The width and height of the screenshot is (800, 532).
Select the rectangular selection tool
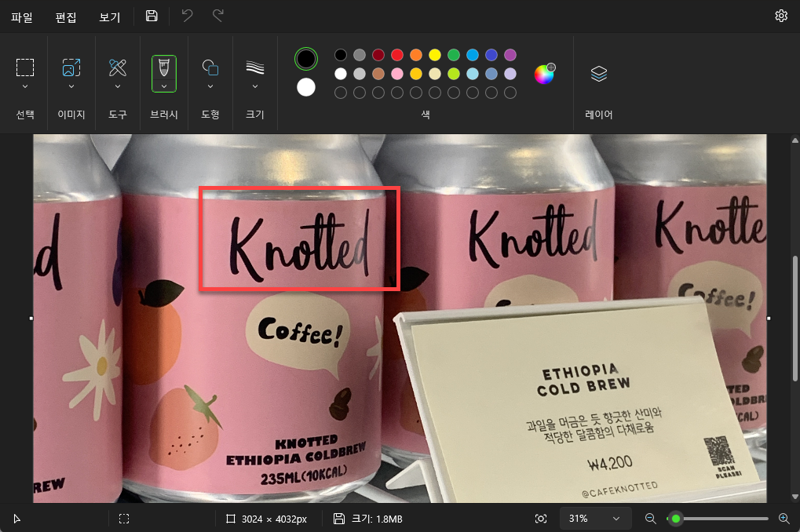point(25,67)
